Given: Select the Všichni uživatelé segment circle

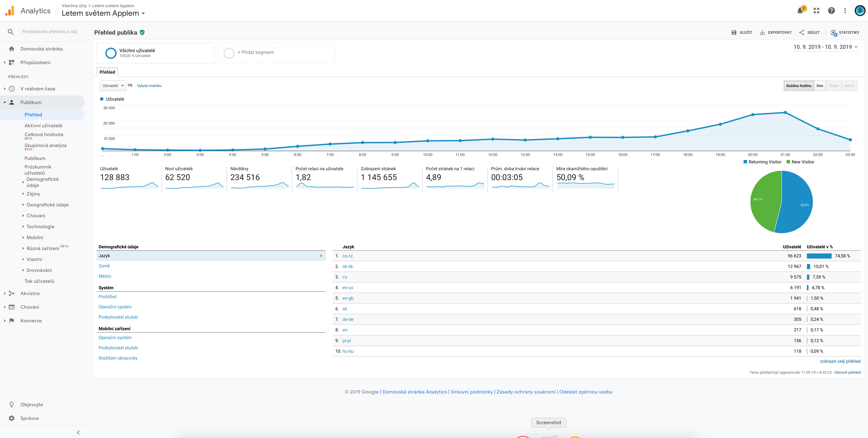Looking at the screenshot, I should point(111,53).
